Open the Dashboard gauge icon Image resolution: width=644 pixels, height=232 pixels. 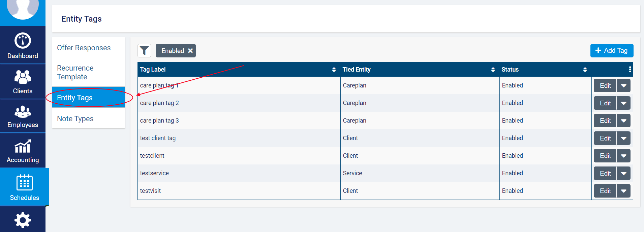pyautogui.click(x=23, y=41)
